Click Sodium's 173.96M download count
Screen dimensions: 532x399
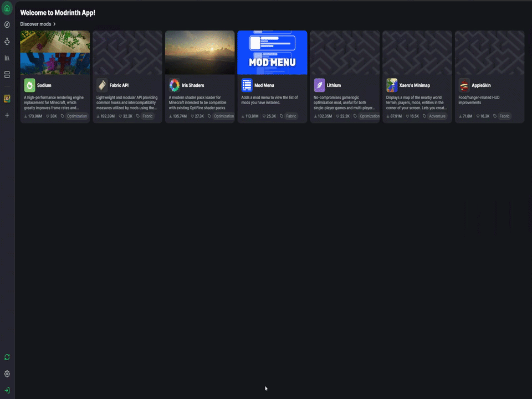click(33, 116)
